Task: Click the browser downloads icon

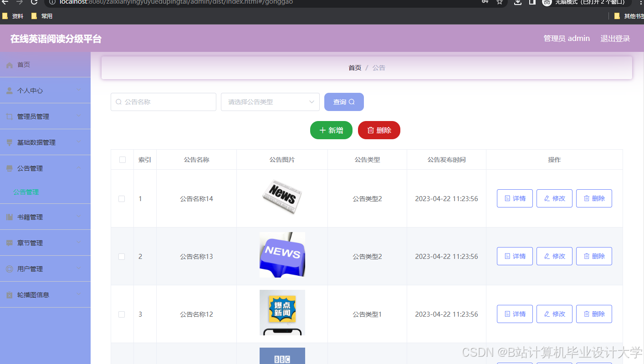Action: coord(518,2)
